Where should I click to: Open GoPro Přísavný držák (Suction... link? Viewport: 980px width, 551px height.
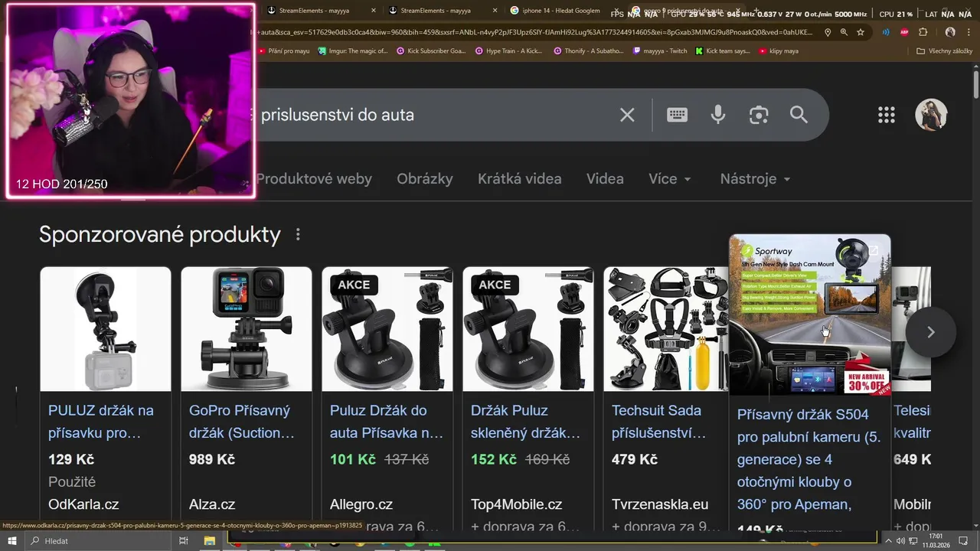point(242,422)
